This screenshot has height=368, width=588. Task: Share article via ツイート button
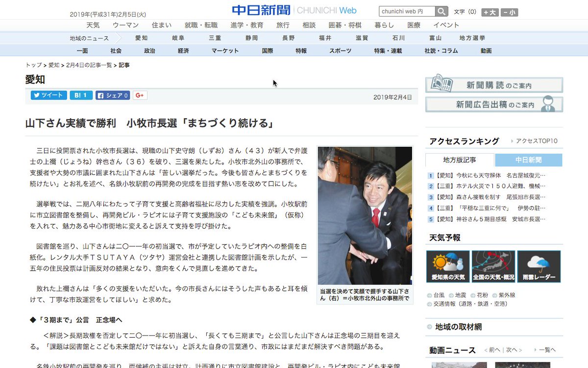49,95
